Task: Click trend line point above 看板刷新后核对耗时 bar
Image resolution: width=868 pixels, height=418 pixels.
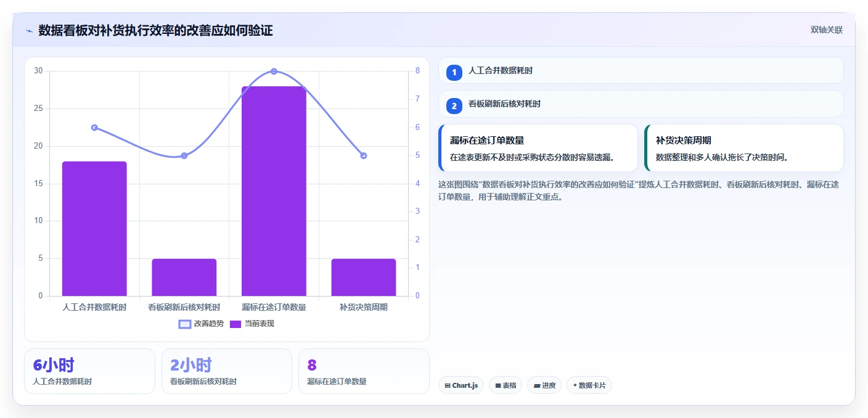Action: pos(184,156)
